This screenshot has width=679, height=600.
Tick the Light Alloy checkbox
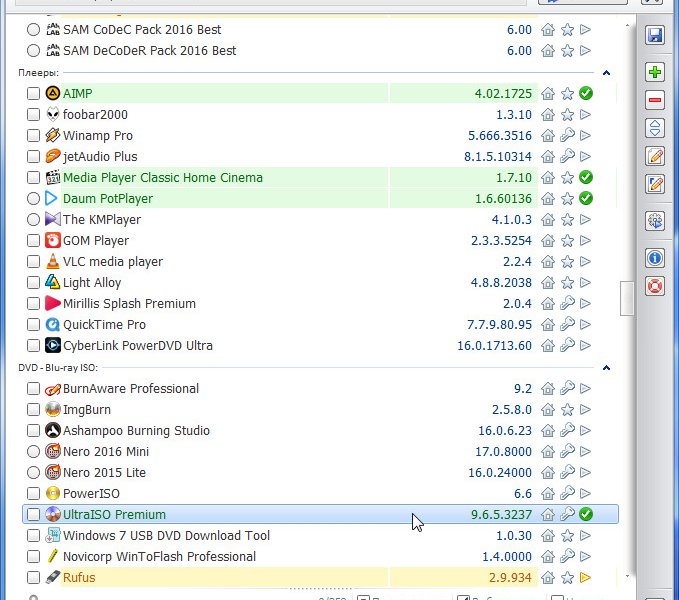point(33,283)
